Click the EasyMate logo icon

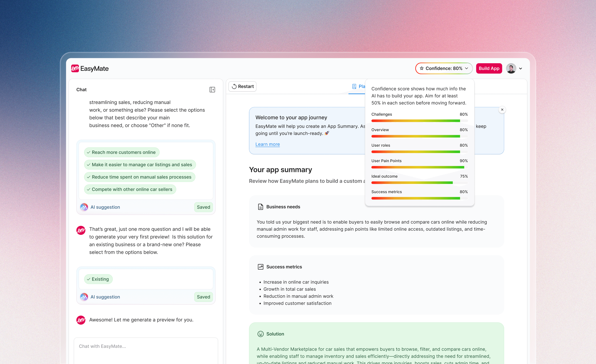(x=75, y=68)
